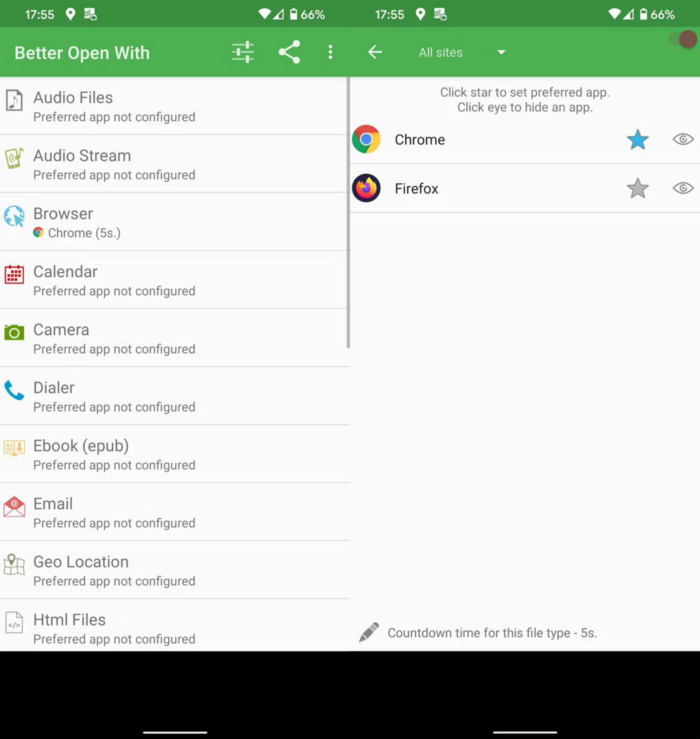Open the settings sliders icon

(x=242, y=52)
